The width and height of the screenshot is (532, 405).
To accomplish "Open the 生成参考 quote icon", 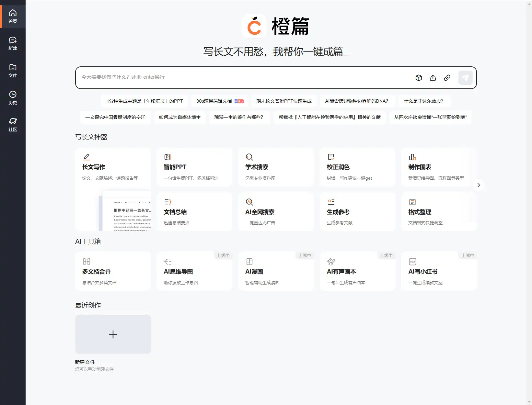I will [331, 202].
